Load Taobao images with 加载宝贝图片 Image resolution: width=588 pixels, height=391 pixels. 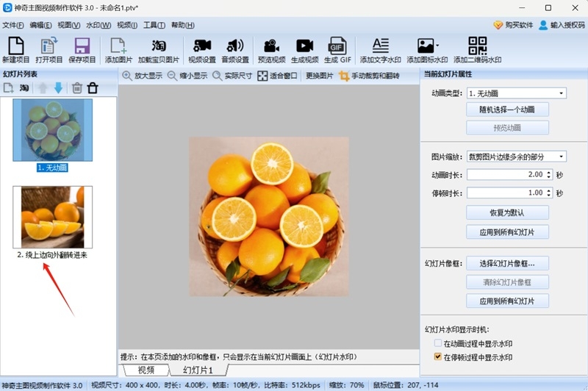click(159, 49)
